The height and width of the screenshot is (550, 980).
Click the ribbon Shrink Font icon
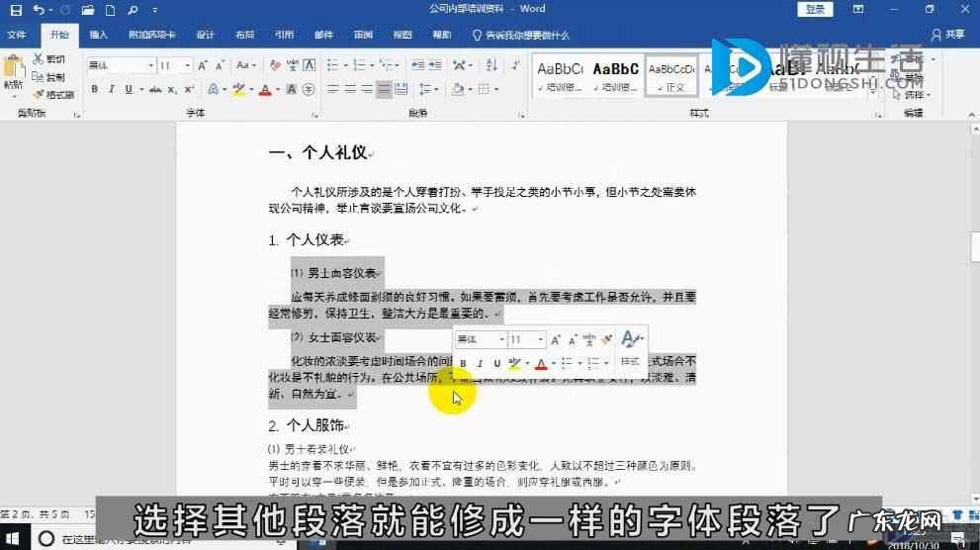[x=220, y=65]
